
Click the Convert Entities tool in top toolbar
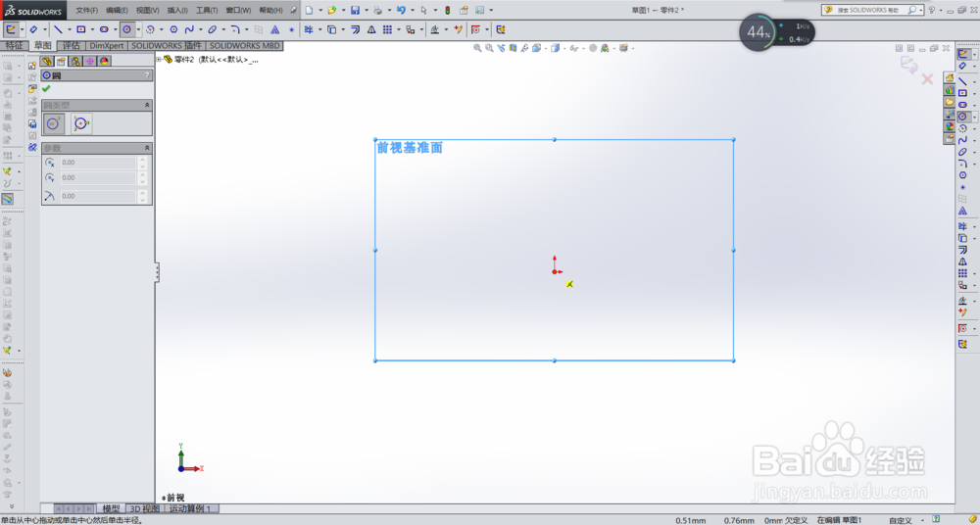point(332,29)
